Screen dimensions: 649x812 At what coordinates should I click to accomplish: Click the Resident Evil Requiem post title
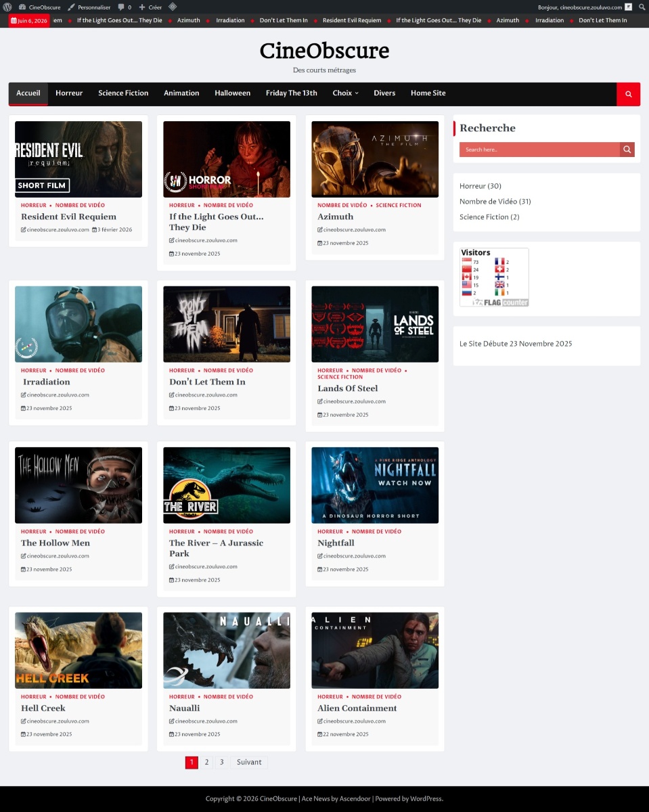pos(68,217)
